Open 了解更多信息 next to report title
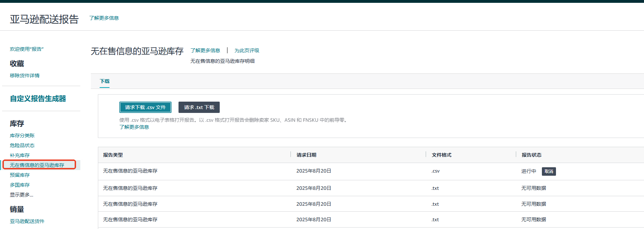This screenshot has width=644, height=229. point(205,50)
